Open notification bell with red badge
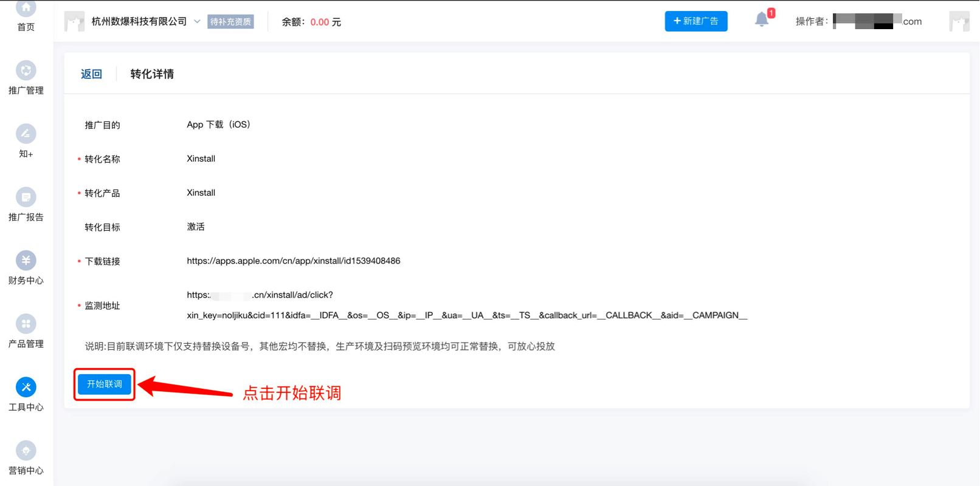The image size is (980, 486). [763, 19]
